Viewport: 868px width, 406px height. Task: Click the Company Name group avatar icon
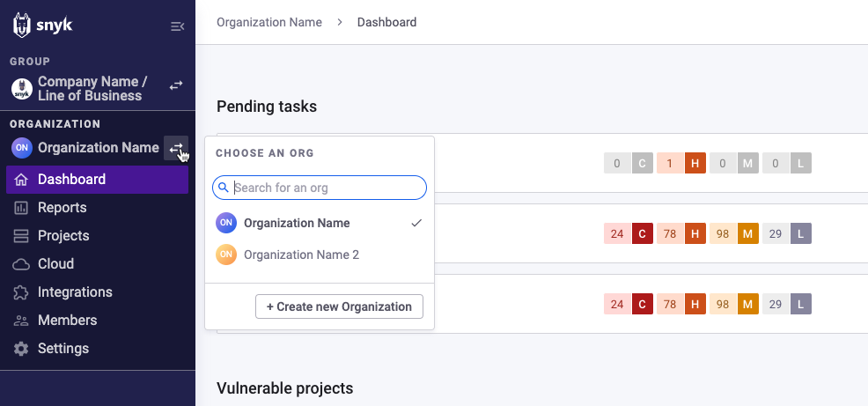[x=22, y=89]
